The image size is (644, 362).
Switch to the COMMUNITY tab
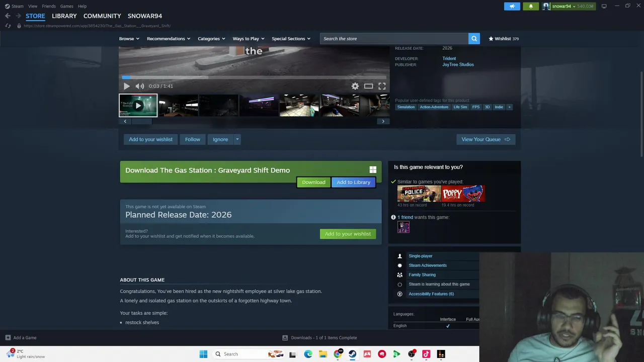click(x=102, y=16)
